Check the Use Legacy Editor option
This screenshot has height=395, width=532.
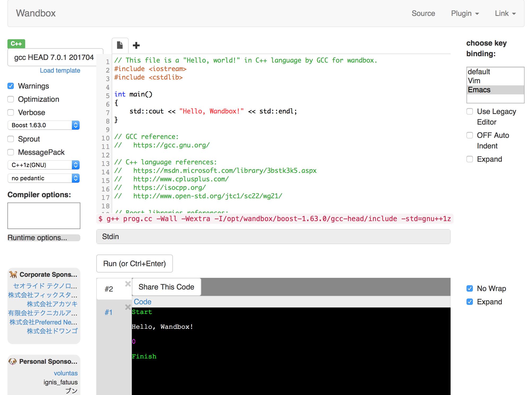(470, 111)
